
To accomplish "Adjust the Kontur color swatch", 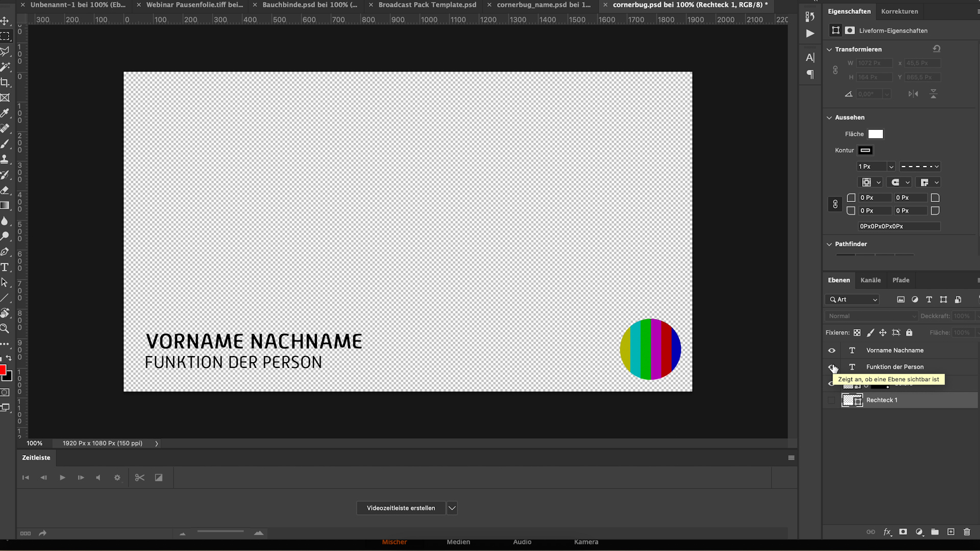I will click(x=866, y=150).
